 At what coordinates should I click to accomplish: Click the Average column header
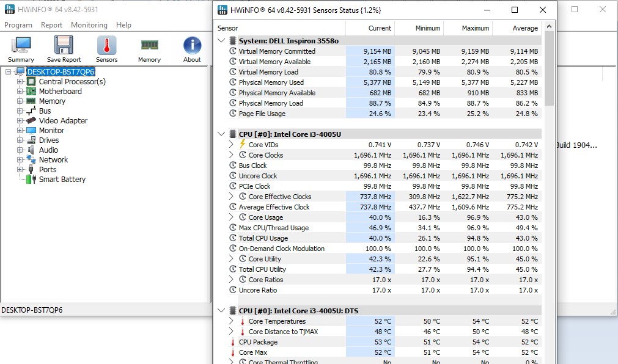click(x=517, y=28)
